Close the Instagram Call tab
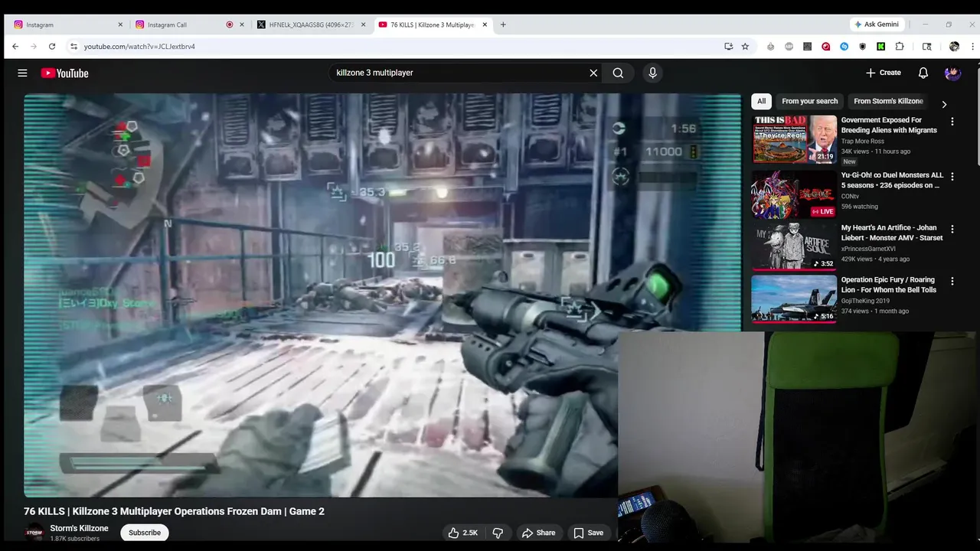Image resolution: width=980 pixels, height=551 pixels. pyautogui.click(x=242, y=24)
